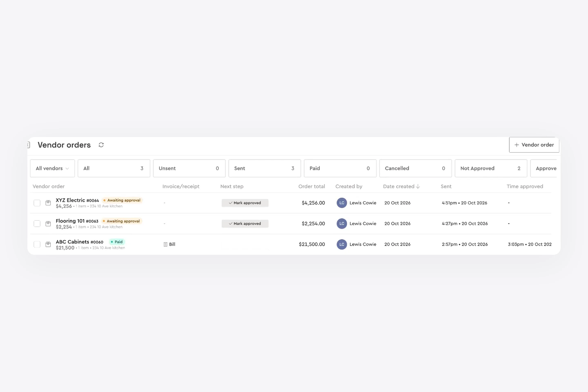Open the Bill document icon for ABC Cabinets
Viewport: 588px width, 392px height.
(x=165, y=244)
